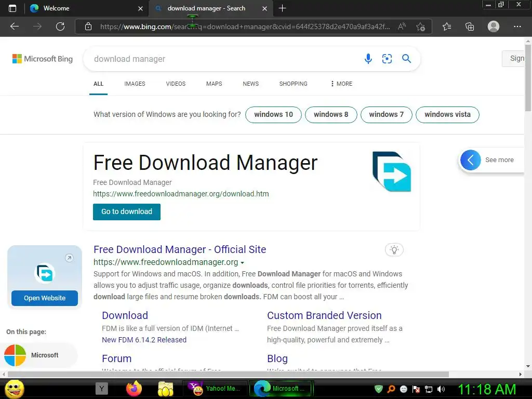Switch to VIDEOS results
Viewport: 532px width, 399px height.
click(x=176, y=84)
